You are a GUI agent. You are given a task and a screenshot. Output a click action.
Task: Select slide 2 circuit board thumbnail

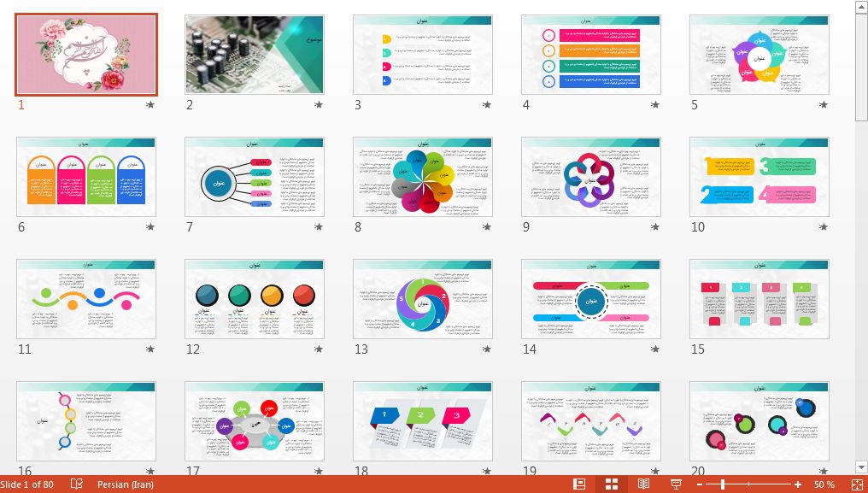255,54
